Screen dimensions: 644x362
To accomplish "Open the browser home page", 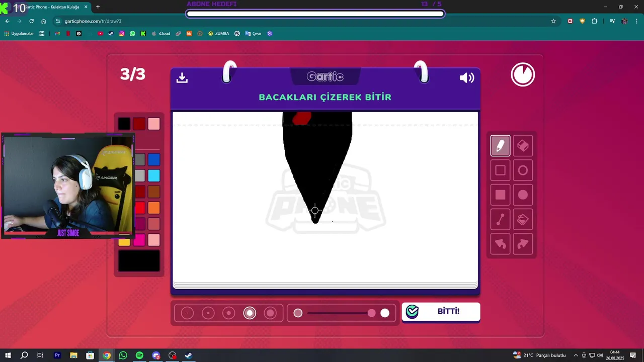I will [43, 21].
